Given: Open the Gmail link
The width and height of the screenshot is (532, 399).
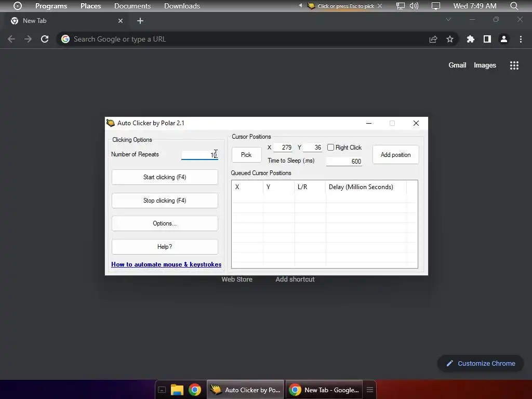Looking at the screenshot, I should [457, 65].
